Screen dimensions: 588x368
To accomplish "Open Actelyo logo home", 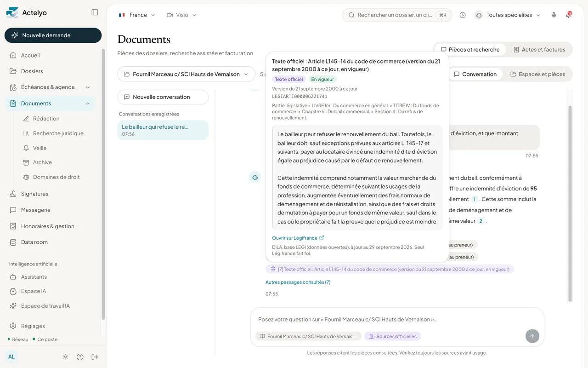I will tap(27, 13).
